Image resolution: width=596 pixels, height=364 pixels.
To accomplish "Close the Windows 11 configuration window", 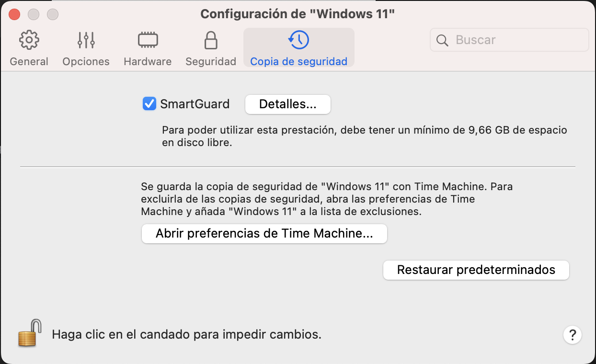I will click(14, 14).
